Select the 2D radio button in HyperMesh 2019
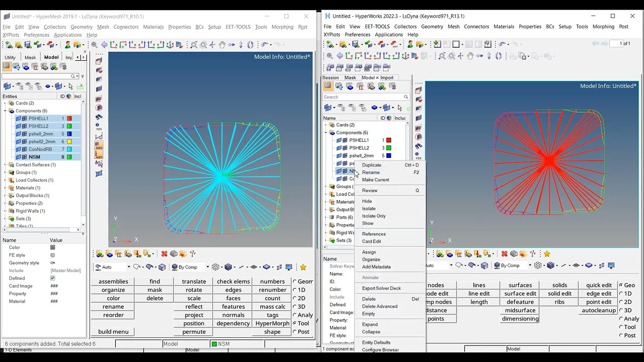644x362 pixels. click(x=295, y=298)
